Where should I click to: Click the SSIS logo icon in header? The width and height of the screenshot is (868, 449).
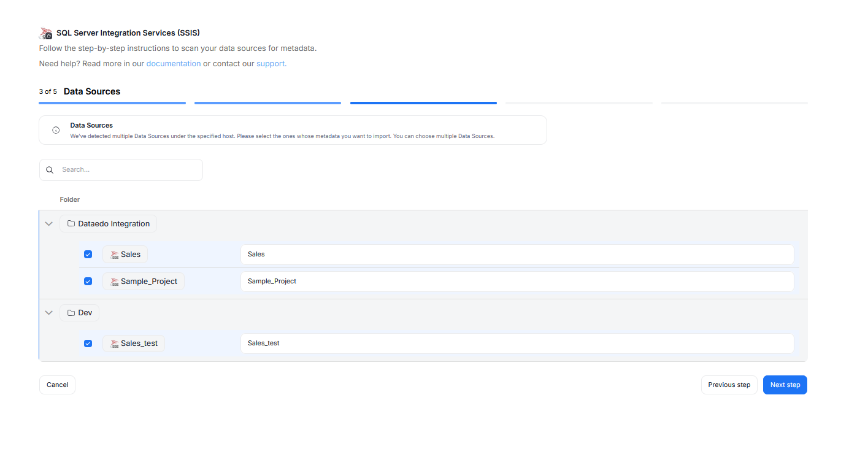tap(46, 33)
